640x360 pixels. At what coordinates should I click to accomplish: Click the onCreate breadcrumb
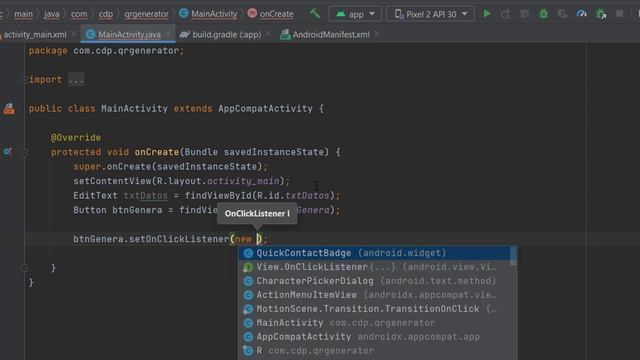click(271, 14)
